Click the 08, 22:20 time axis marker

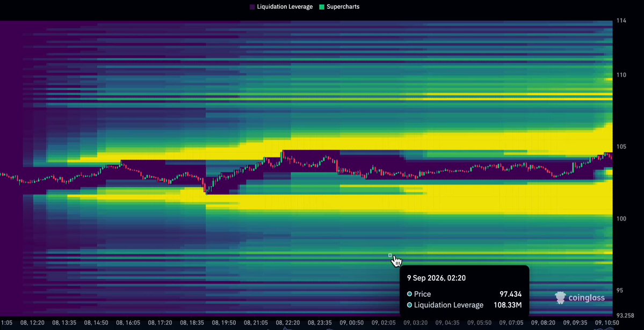tap(288, 323)
